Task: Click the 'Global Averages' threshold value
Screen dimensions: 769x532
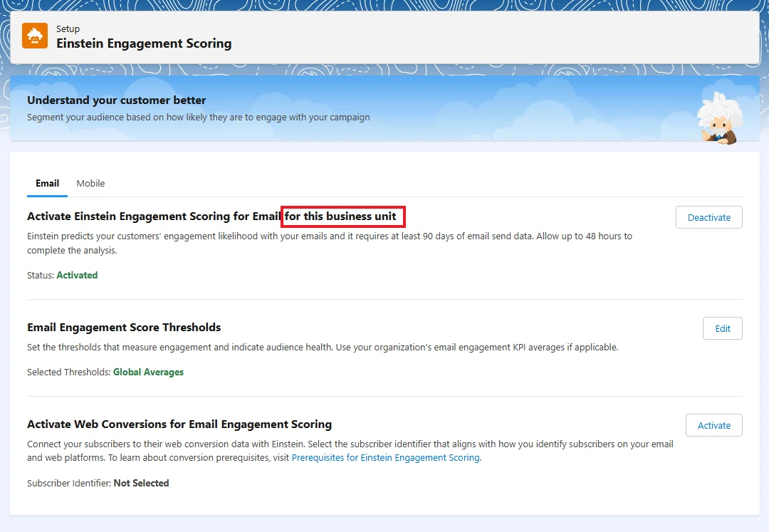Action: (148, 372)
